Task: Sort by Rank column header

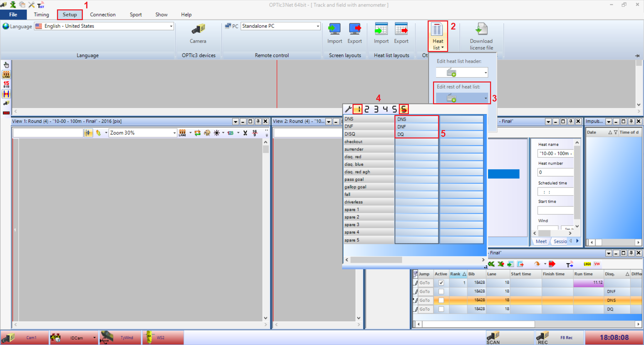Action: [x=458, y=274]
